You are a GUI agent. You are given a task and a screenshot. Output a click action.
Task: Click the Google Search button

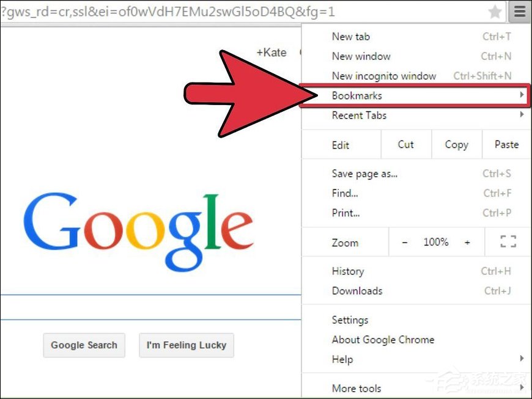(84, 345)
